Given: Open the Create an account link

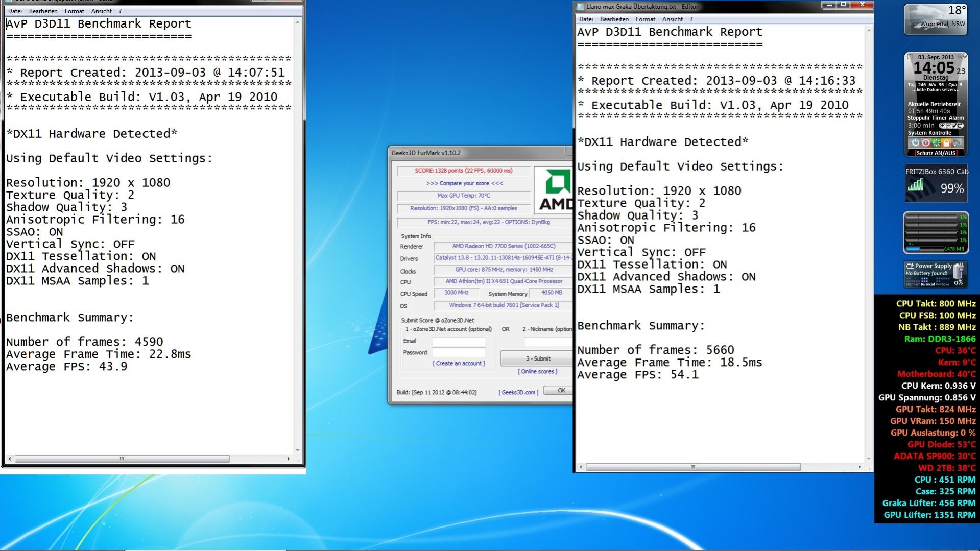Looking at the screenshot, I should pos(459,363).
